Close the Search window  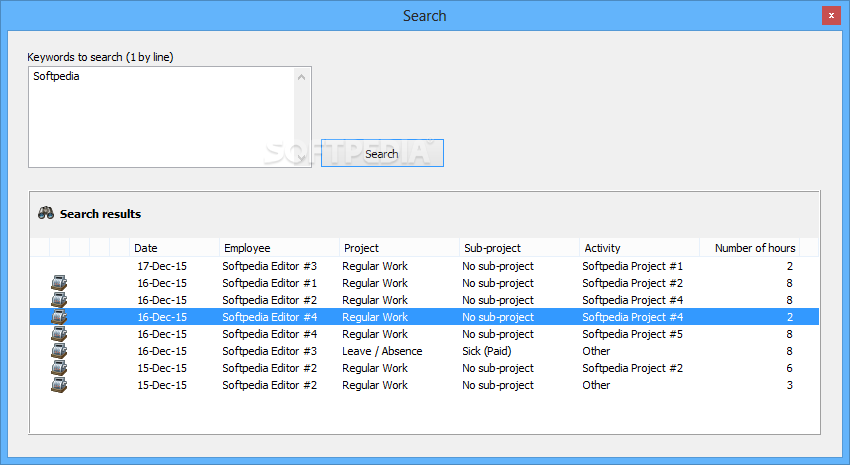831,16
